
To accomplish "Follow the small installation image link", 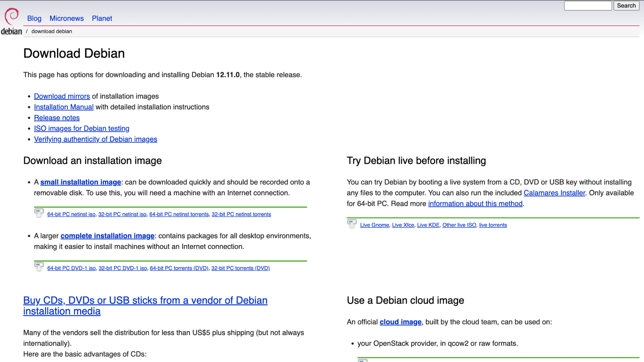I will [x=81, y=182].
